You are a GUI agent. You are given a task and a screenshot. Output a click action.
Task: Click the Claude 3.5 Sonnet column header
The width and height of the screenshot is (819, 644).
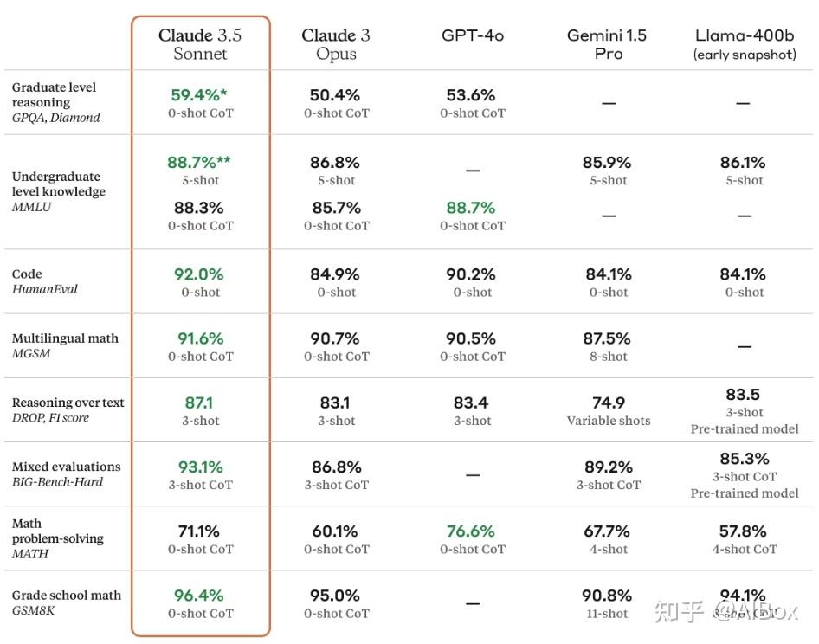(x=200, y=44)
